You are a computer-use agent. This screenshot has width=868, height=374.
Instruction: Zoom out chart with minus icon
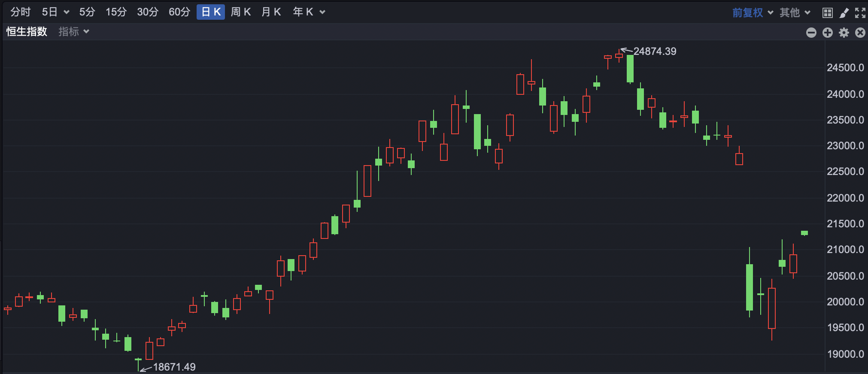[x=811, y=33]
